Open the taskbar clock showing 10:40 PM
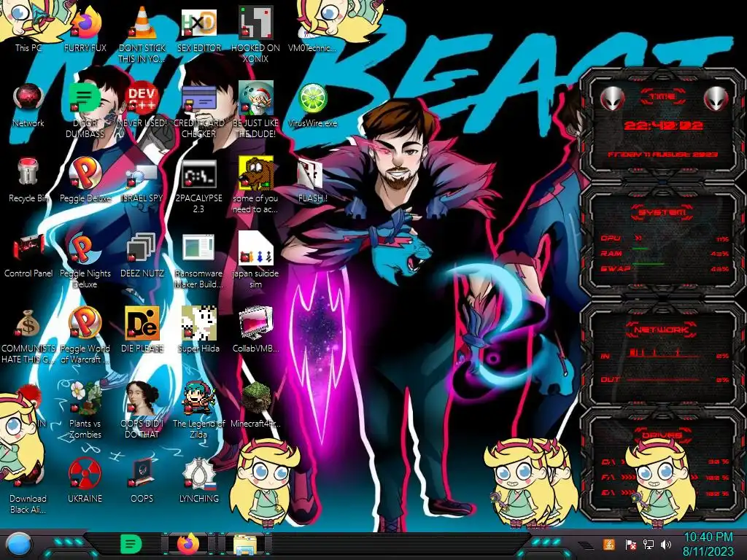The image size is (747, 560). coord(708,544)
